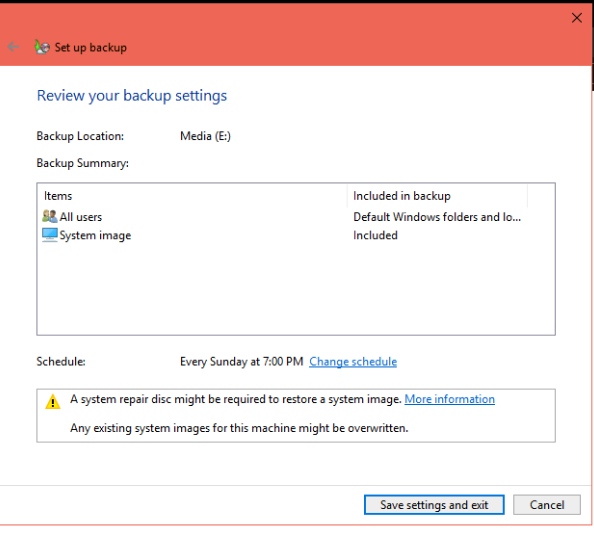Cancel the backup setup
594x537 pixels.
coord(547,505)
